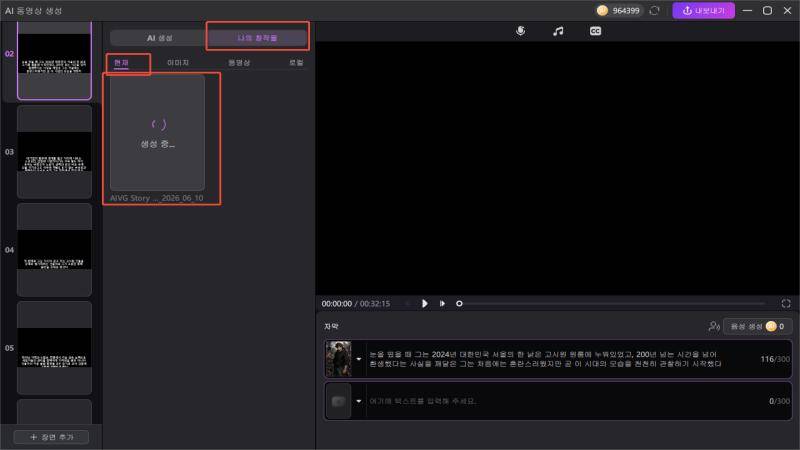Refresh the credits balance

point(655,11)
